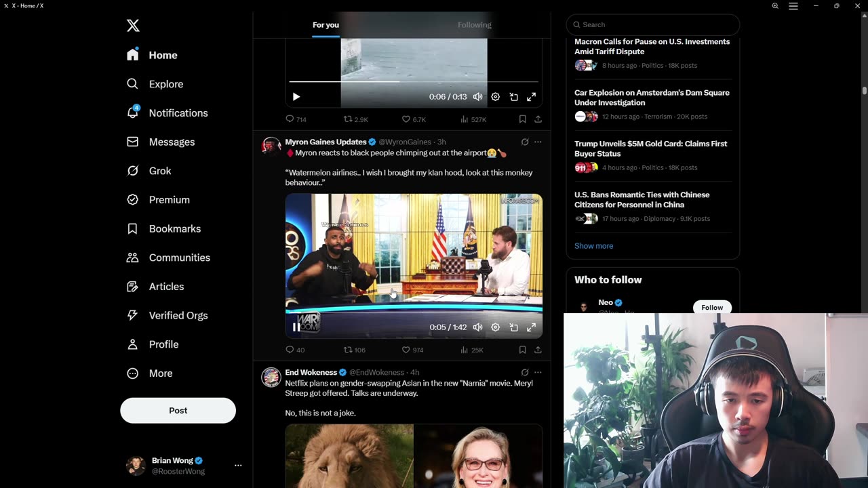The width and height of the screenshot is (868, 488).
Task: Enter fullscreen on top video
Action: point(532,97)
